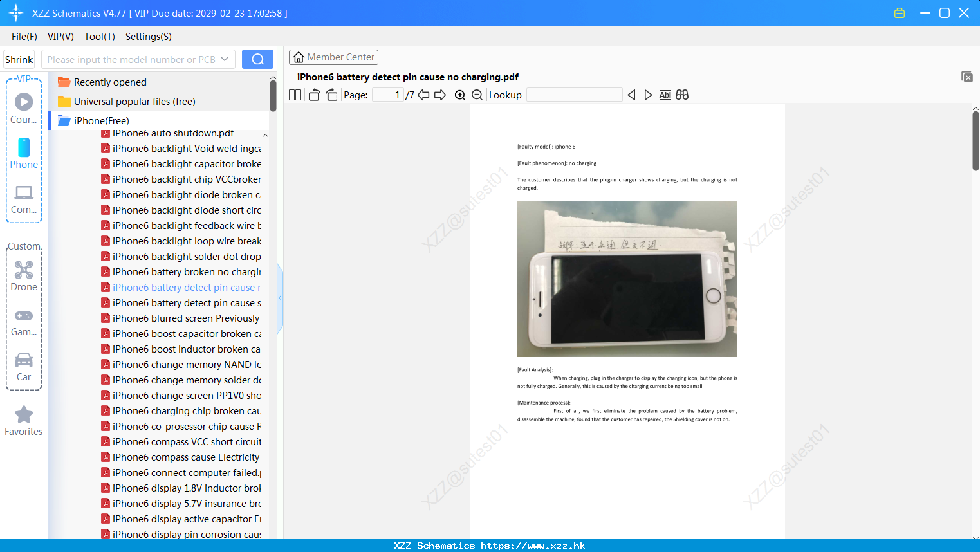Image resolution: width=980 pixels, height=552 pixels.
Task: Select the Drone category icon
Action: pos(24,276)
